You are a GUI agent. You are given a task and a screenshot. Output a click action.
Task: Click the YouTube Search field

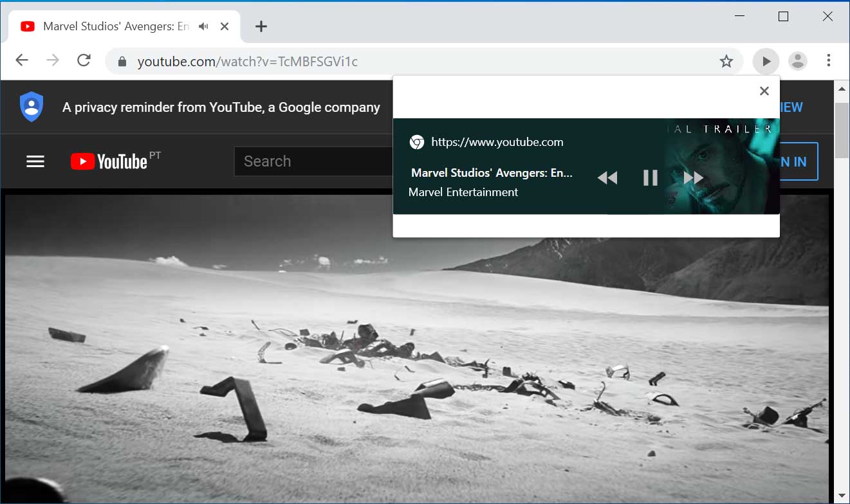pyautogui.click(x=314, y=161)
